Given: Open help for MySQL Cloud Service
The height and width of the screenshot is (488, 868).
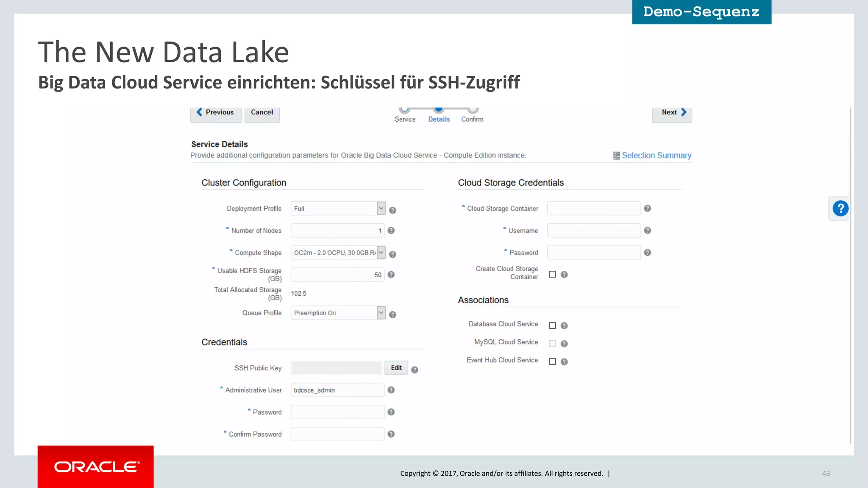Looking at the screenshot, I should pos(564,344).
